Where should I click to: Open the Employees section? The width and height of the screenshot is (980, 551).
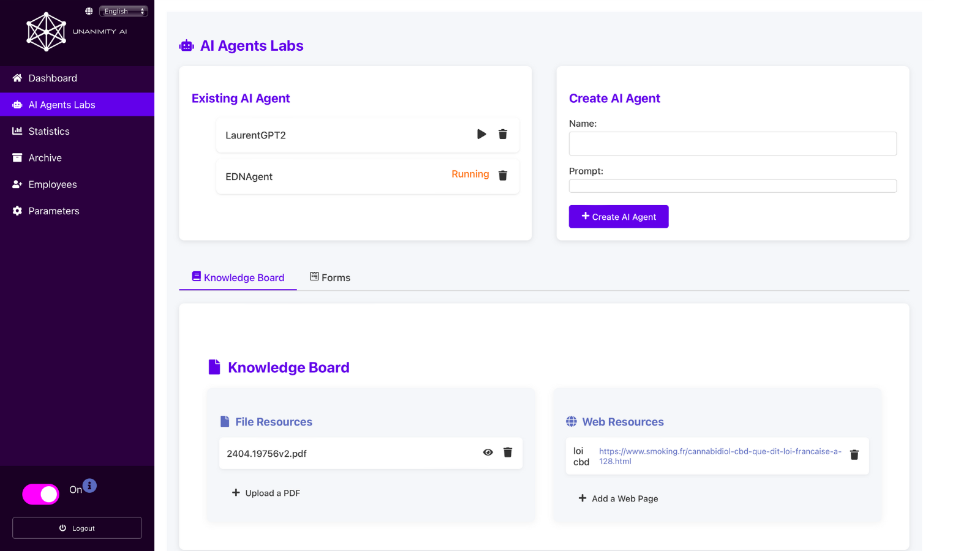52,184
